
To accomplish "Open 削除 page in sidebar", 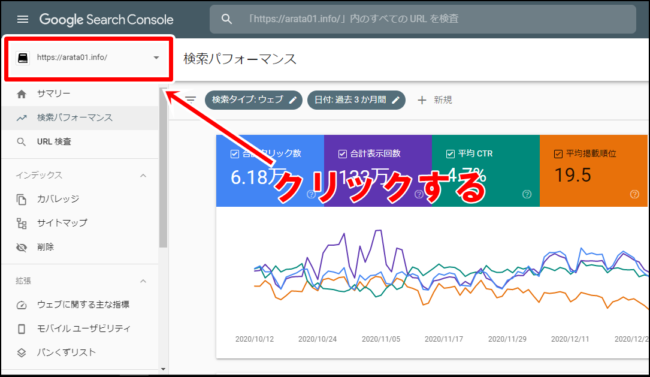I will coord(80,247).
